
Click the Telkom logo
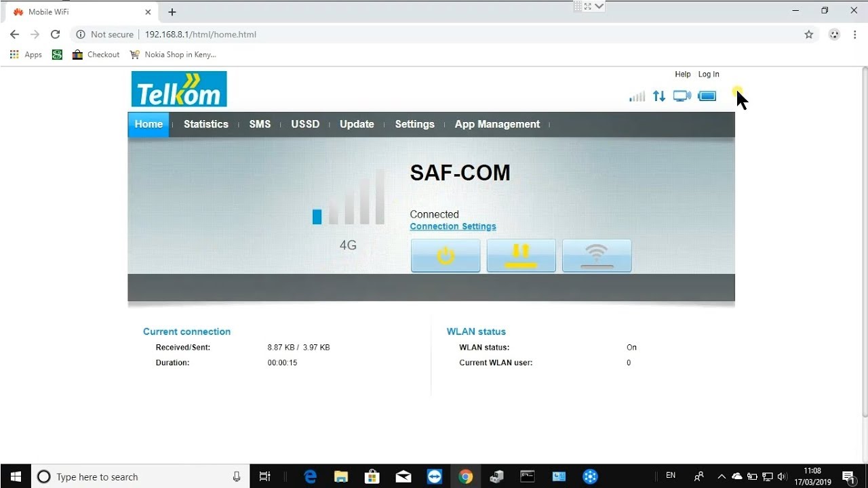179,89
